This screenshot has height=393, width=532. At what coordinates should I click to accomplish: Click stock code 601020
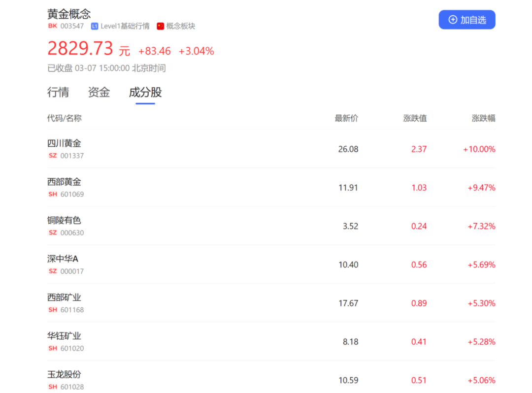pos(72,349)
